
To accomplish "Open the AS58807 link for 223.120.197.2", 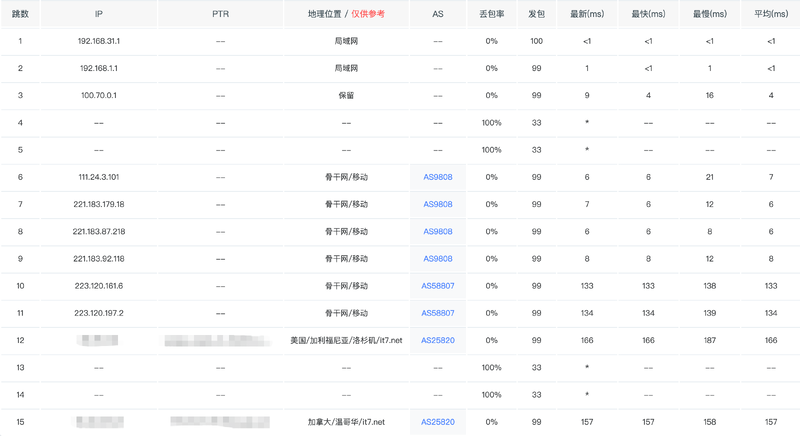I will point(438,313).
